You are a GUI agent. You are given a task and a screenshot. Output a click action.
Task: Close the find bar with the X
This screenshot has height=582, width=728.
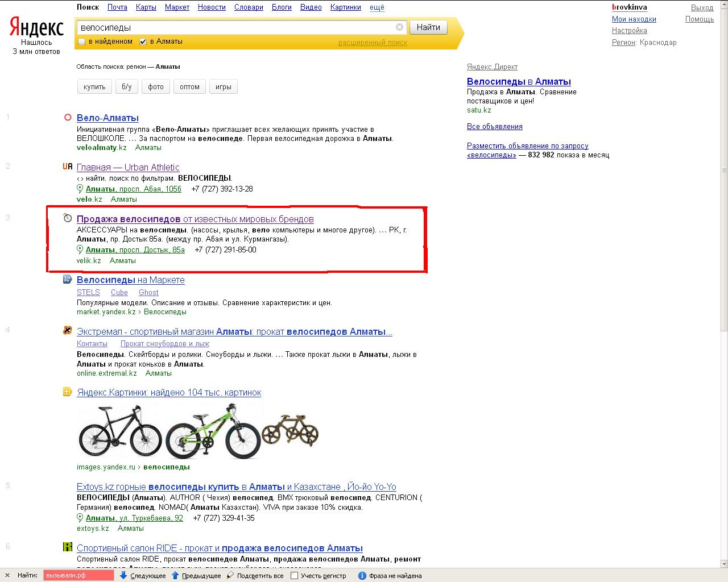(7, 575)
